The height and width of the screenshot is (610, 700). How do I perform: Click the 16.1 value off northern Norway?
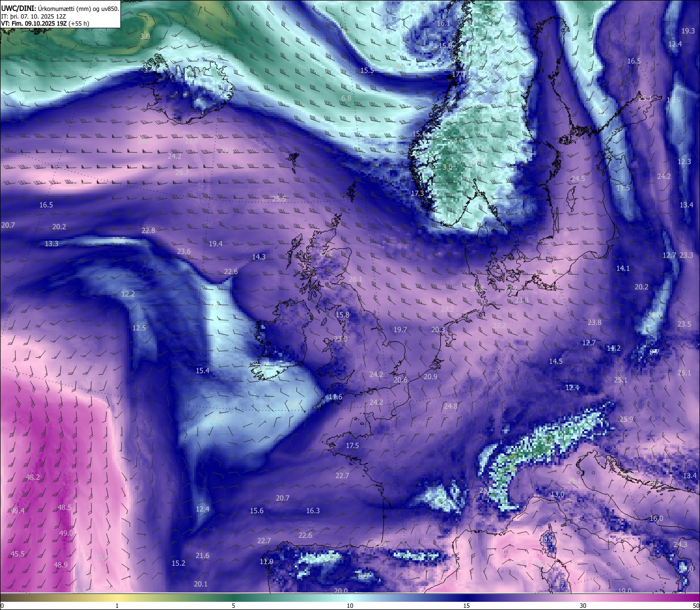click(444, 23)
